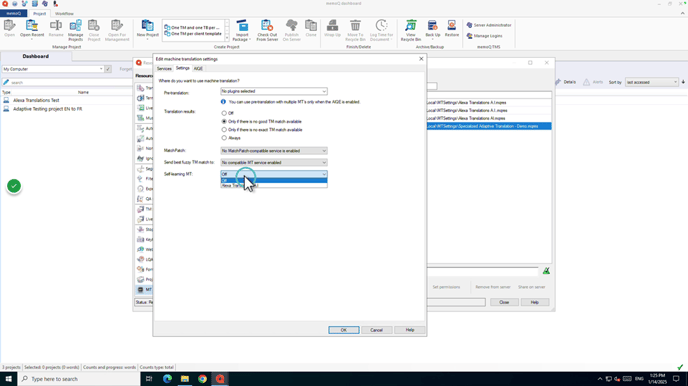Choose the Always radio option
The width and height of the screenshot is (688, 386).
point(224,138)
